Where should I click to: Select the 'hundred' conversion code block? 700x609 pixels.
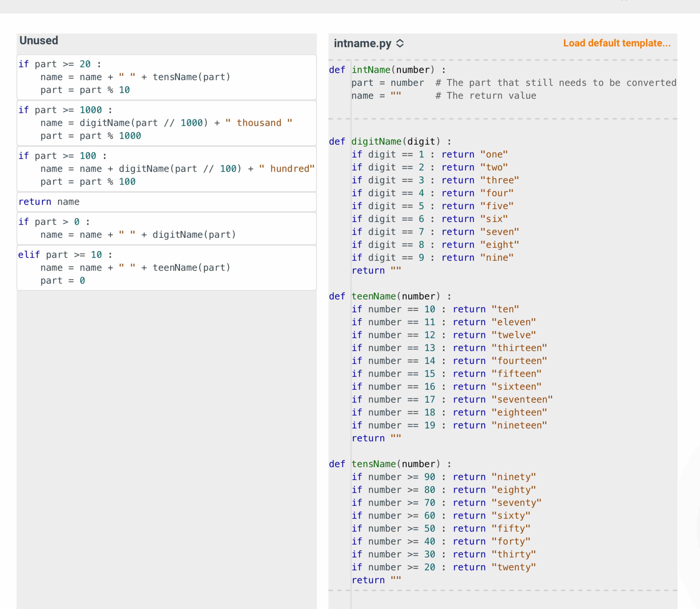pyautogui.click(x=167, y=169)
